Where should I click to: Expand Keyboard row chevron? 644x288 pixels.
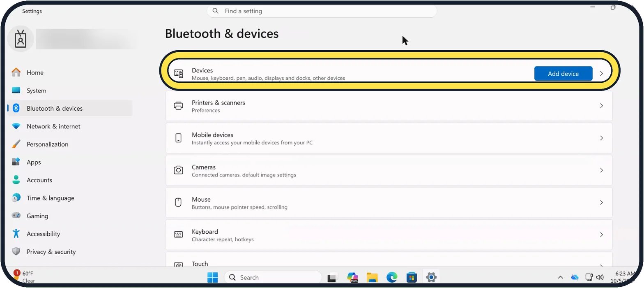point(601,235)
